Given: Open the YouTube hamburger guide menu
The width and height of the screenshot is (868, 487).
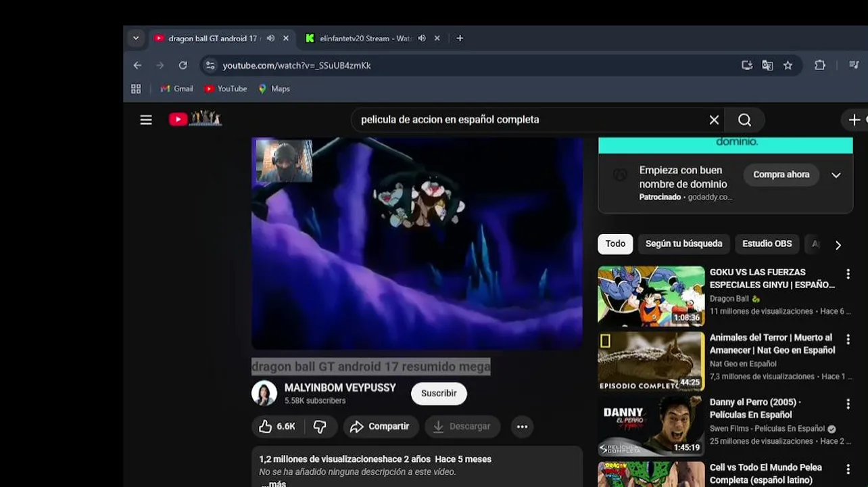Looking at the screenshot, I should 146,120.
